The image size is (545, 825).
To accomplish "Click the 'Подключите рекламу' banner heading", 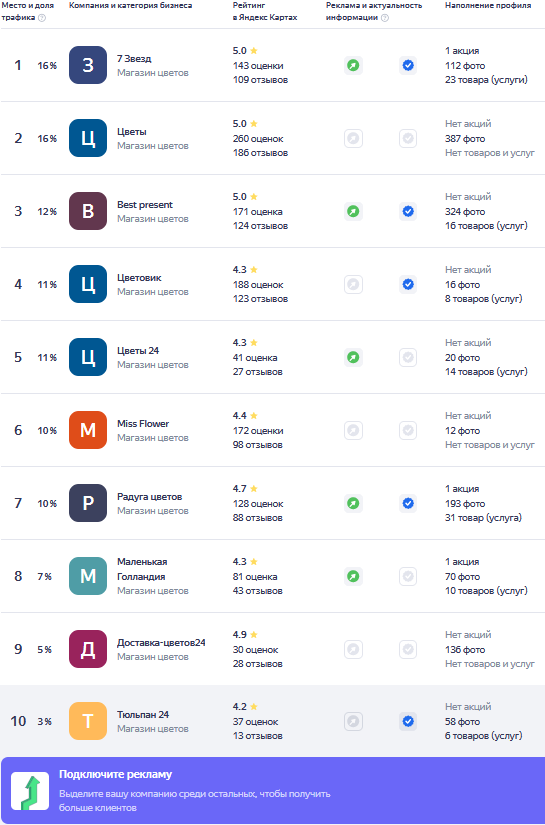I will pos(115,774).
